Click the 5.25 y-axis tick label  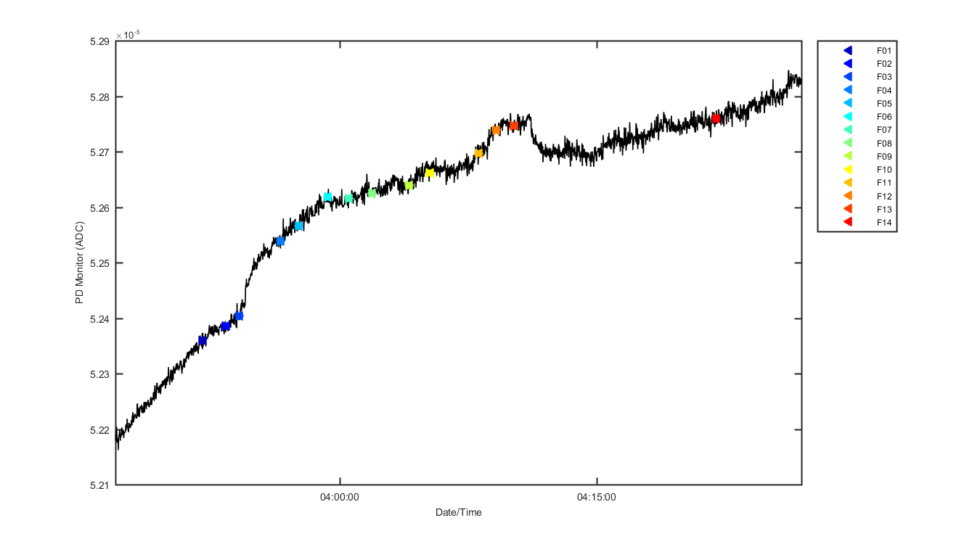[99, 263]
